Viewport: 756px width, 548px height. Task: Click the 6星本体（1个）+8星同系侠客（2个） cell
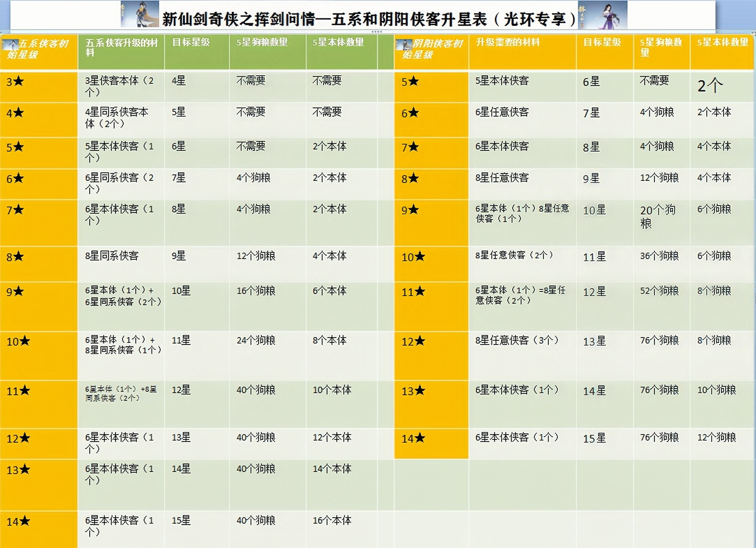[121, 394]
